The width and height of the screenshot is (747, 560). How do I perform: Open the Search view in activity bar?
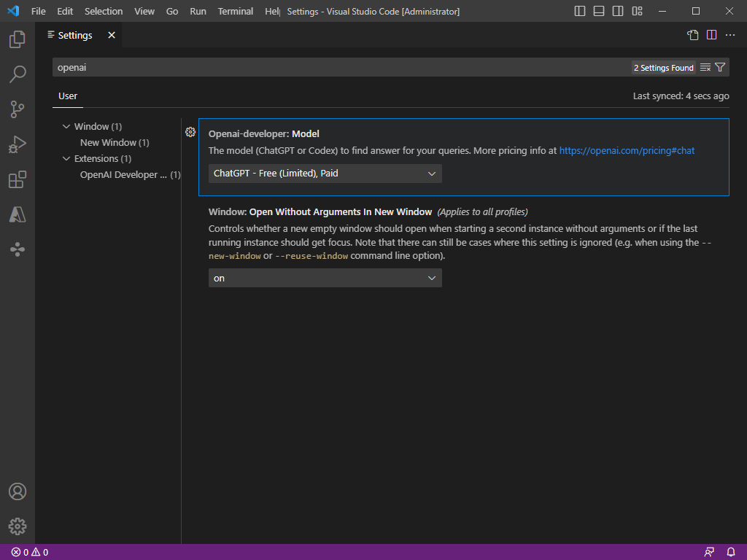coord(18,74)
